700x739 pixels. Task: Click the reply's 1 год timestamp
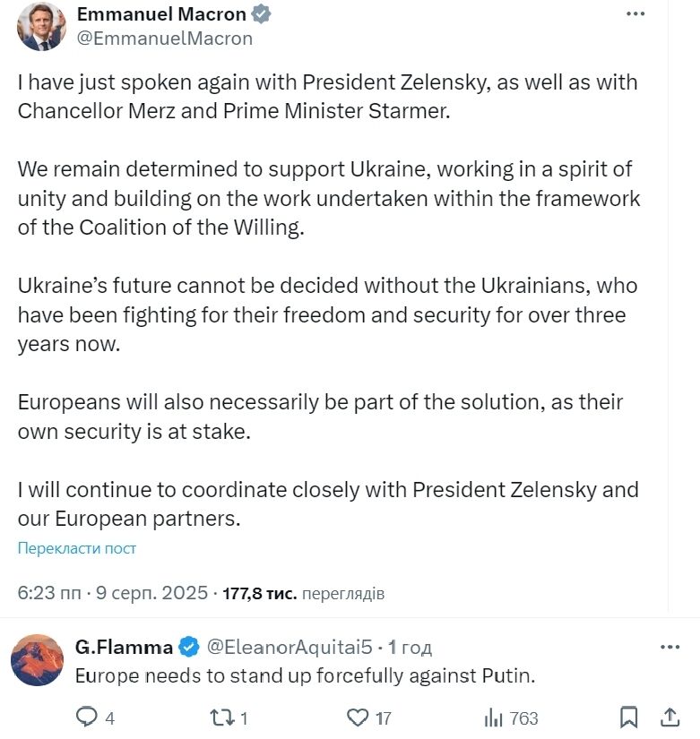[410, 647]
